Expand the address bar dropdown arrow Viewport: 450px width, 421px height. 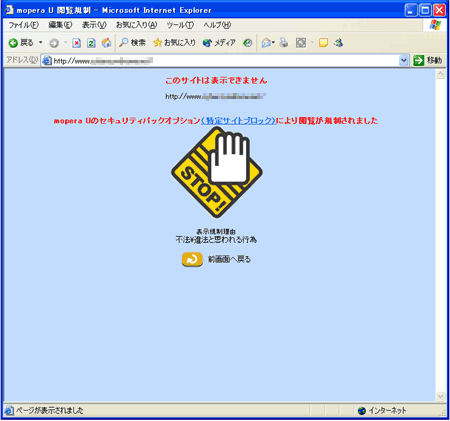pos(404,60)
